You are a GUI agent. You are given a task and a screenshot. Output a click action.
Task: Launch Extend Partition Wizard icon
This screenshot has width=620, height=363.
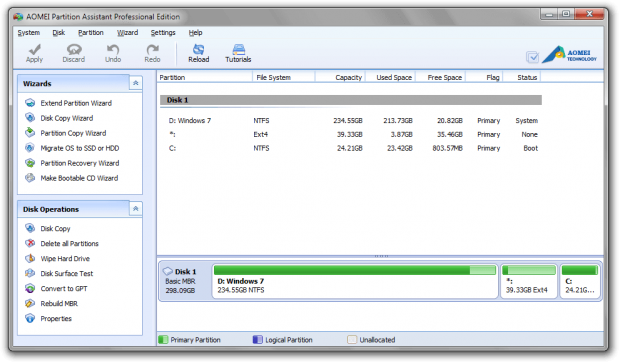click(30, 103)
